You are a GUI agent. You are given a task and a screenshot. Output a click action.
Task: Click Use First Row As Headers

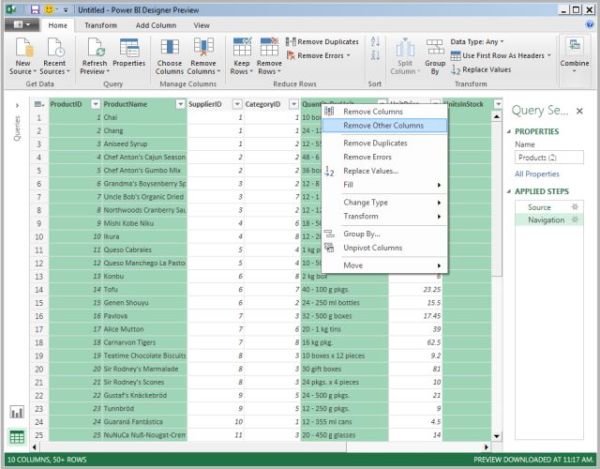point(501,55)
